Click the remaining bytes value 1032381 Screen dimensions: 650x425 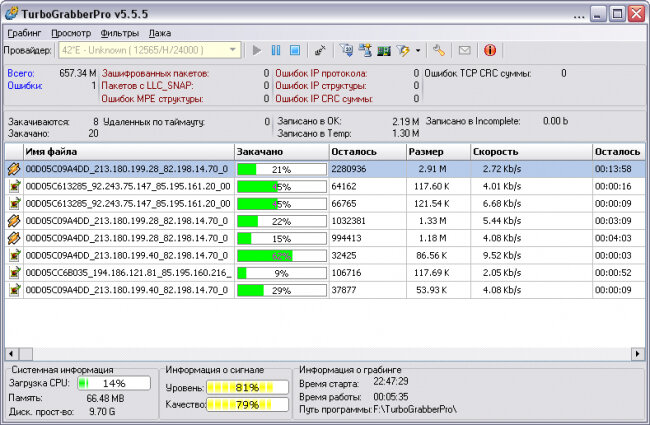coord(348,221)
